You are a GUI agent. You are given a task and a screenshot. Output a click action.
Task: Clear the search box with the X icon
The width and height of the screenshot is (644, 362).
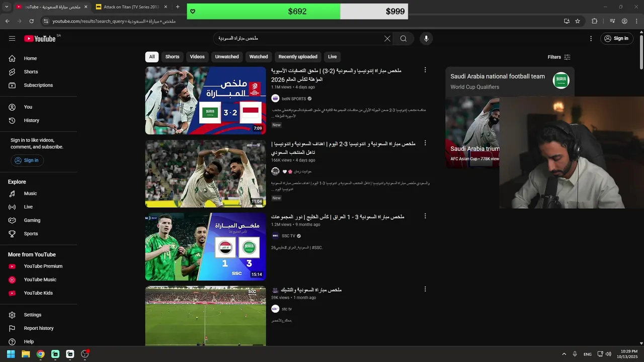click(x=387, y=39)
